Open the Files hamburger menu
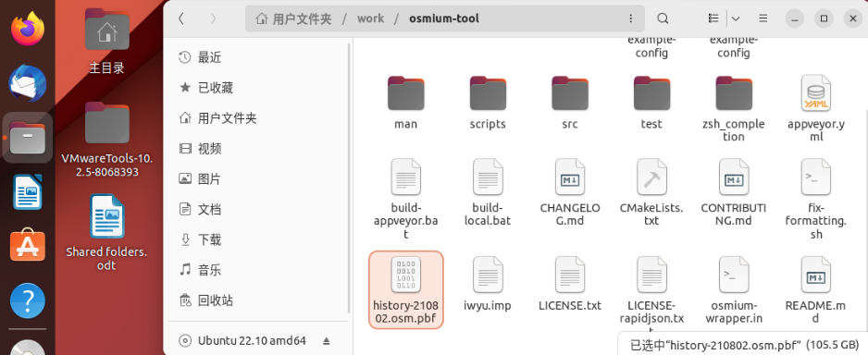This screenshot has width=868, height=355. click(x=763, y=18)
